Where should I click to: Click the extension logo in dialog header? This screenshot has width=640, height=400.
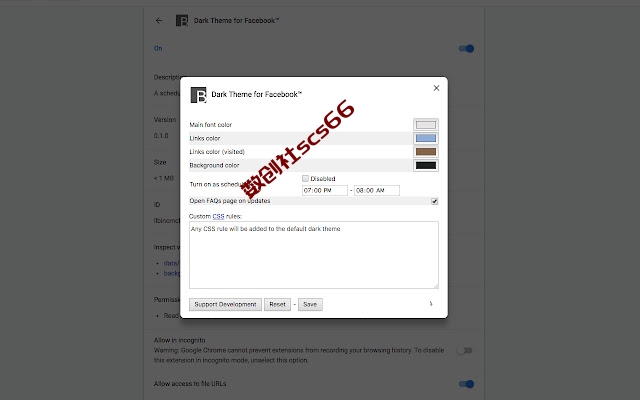(198, 95)
